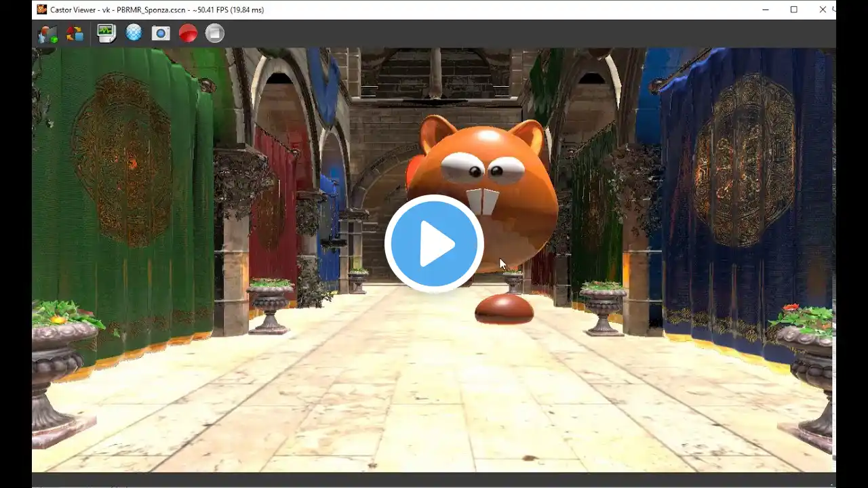Click the scene objects toolbar icon
The image size is (868, 488).
click(47, 33)
